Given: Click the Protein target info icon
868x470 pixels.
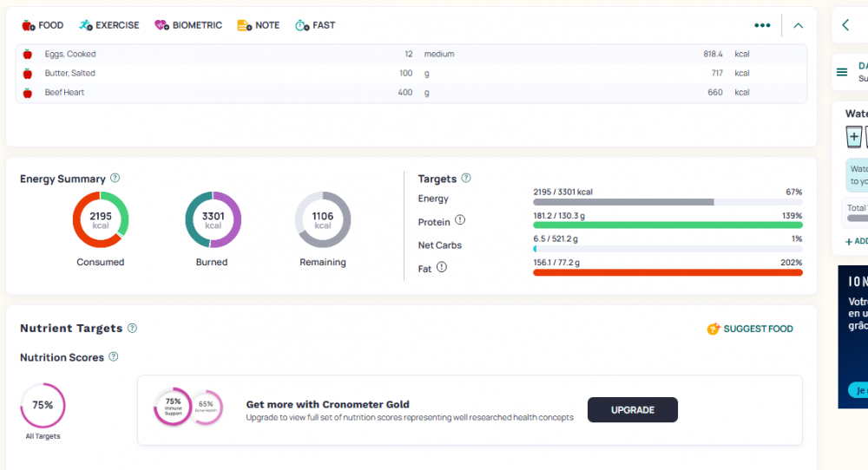Looking at the screenshot, I should coord(460,220).
